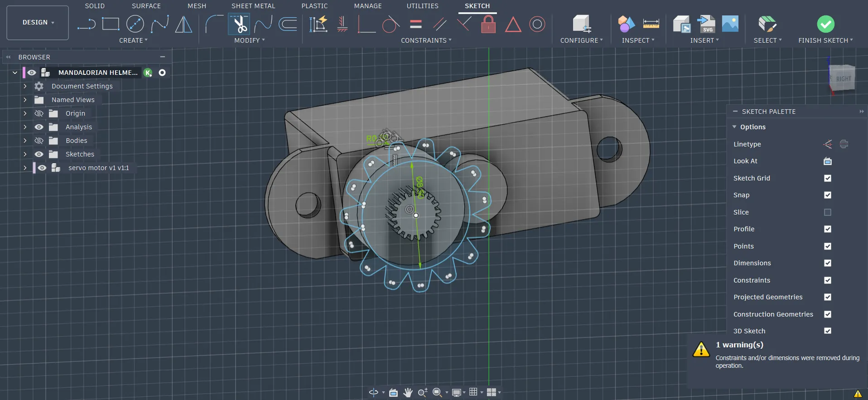Uncheck the Sketch Grid checkbox
The height and width of the screenshot is (400, 868).
click(x=828, y=178)
